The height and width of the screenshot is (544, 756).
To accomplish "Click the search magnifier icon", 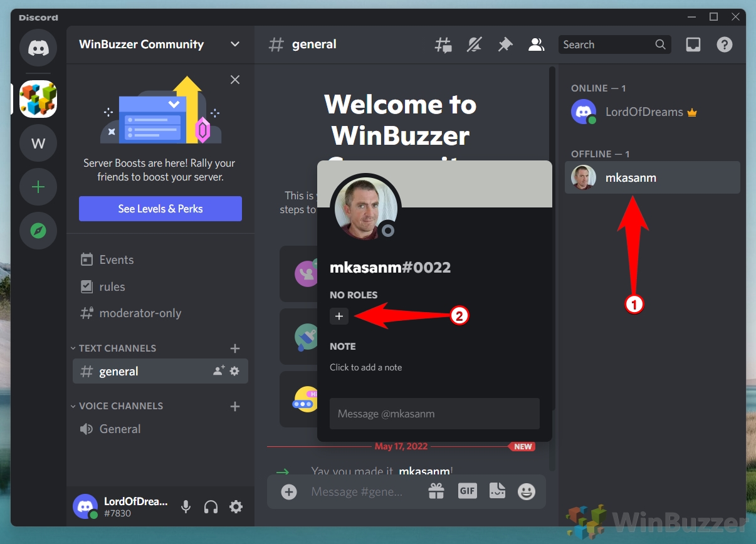I will (660, 44).
